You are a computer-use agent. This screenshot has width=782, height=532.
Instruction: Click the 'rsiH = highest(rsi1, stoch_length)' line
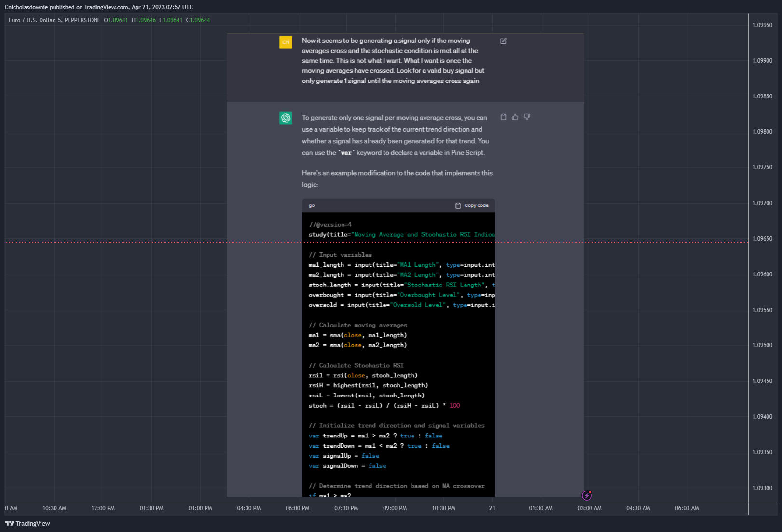(x=368, y=385)
